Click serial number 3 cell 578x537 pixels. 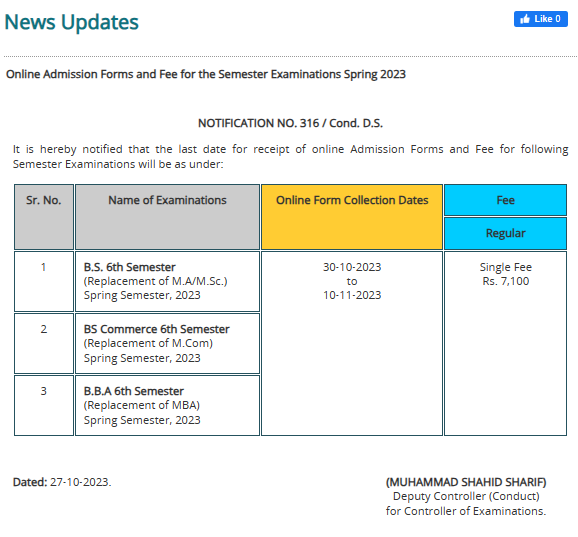44,405
